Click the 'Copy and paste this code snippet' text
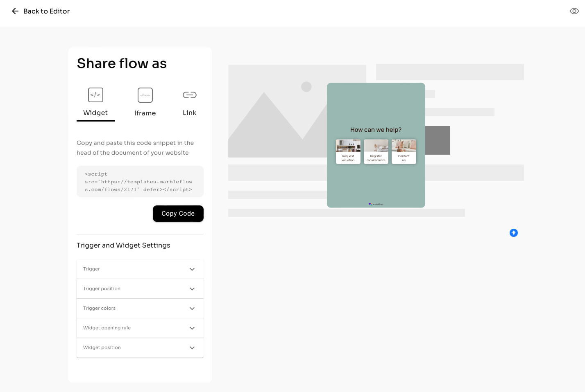The width and height of the screenshot is (585, 392). point(135,148)
